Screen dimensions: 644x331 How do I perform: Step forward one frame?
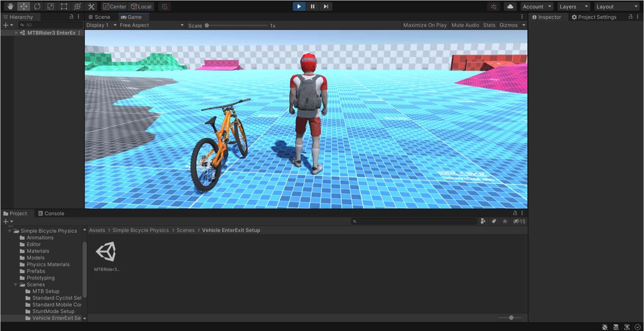pos(326,6)
